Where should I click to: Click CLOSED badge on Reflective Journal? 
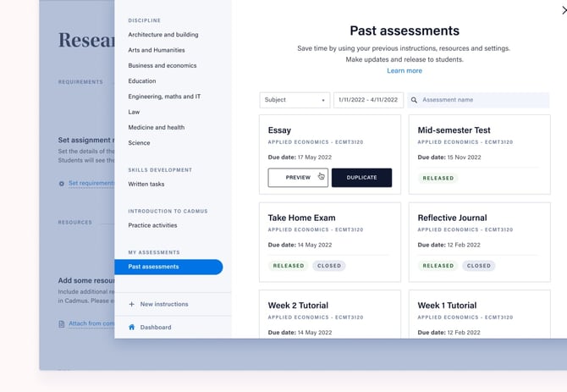pyautogui.click(x=479, y=266)
